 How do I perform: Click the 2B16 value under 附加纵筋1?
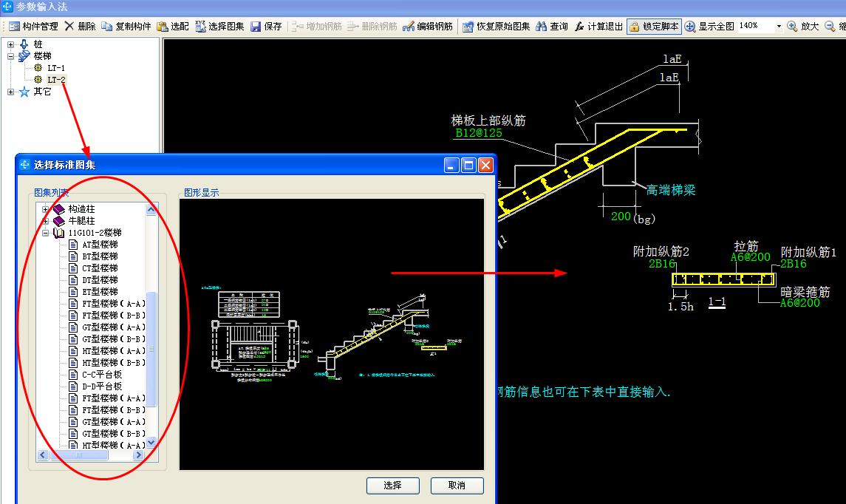click(x=793, y=264)
